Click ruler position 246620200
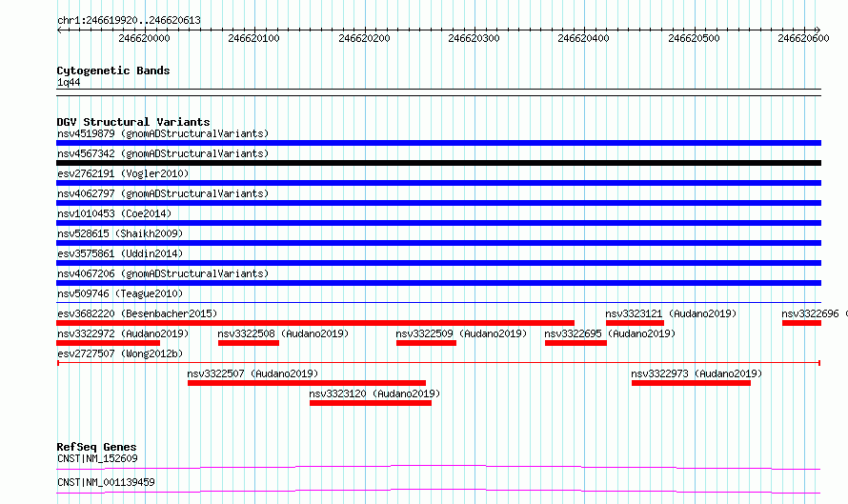The height and width of the screenshot is (504, 848). pos(364,38)
